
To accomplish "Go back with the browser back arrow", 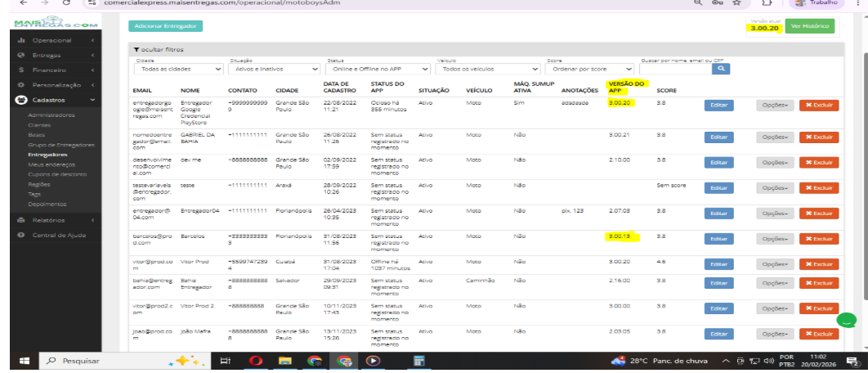I will pyautogui.click(x=23, y=2).
